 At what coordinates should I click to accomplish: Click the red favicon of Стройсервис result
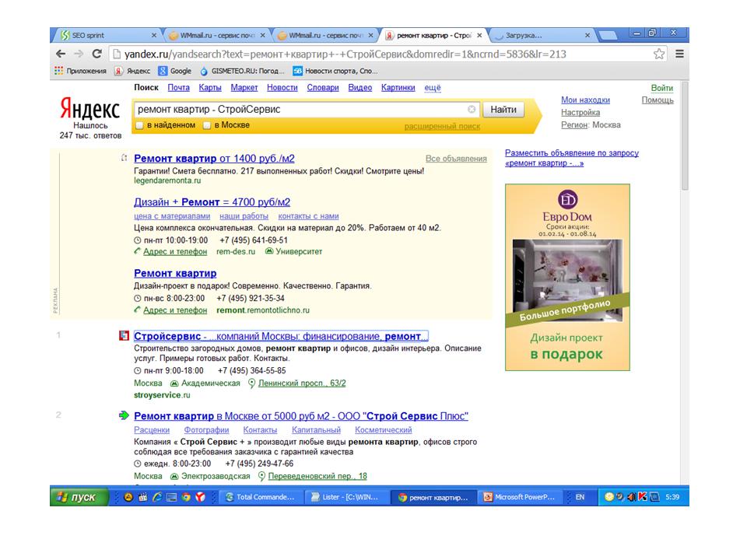click(x=124, y=336)
